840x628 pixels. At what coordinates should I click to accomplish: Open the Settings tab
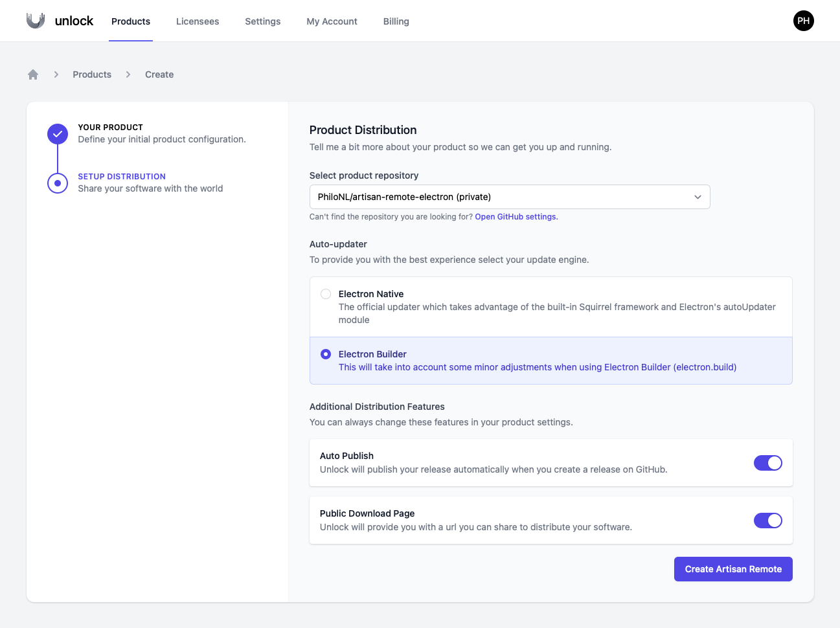coord(263,21)
